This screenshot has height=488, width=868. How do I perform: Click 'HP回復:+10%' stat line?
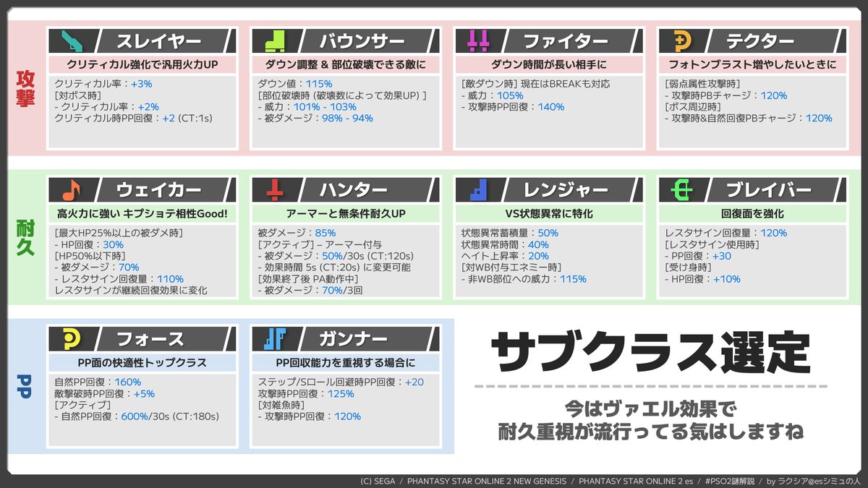pos(702,278)
